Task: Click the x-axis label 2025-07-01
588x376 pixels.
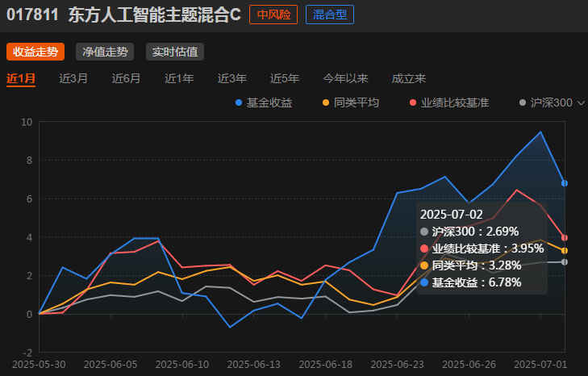Action: click(540, 365)
